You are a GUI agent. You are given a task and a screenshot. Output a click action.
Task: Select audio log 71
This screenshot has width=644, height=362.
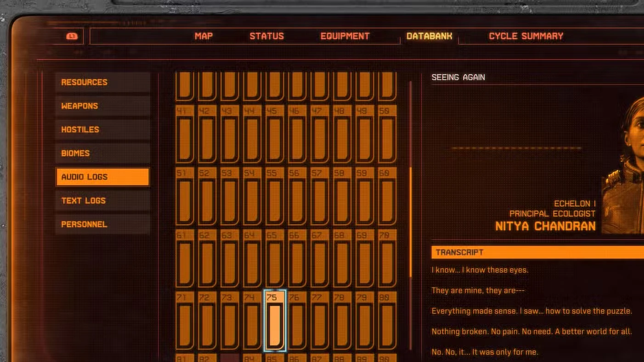coord(185,321)
